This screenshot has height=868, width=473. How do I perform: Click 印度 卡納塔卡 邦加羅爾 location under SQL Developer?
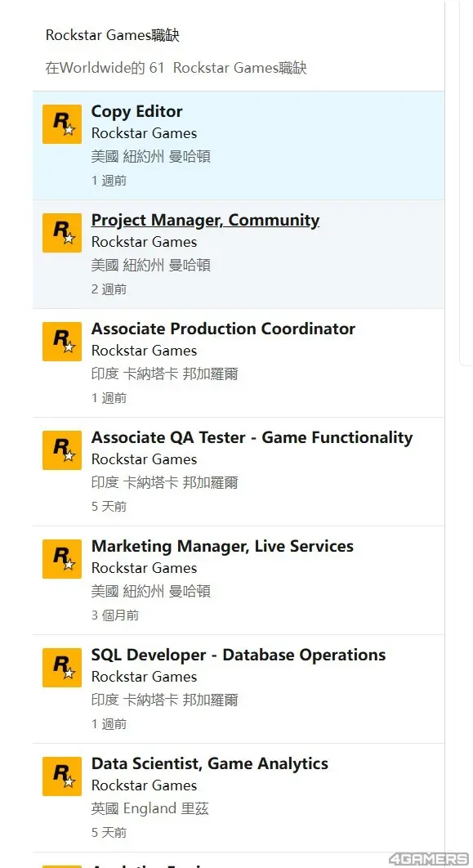164,700
